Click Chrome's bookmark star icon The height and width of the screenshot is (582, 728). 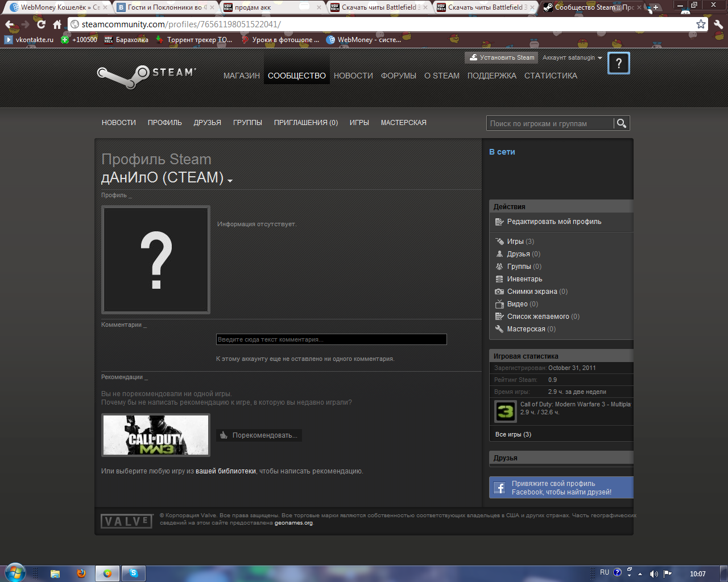pos(701,24)
